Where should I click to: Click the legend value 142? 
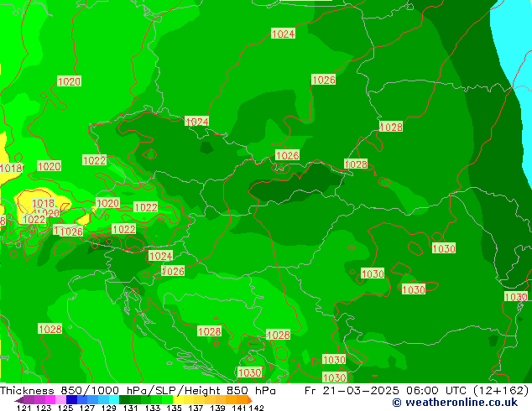257,408
